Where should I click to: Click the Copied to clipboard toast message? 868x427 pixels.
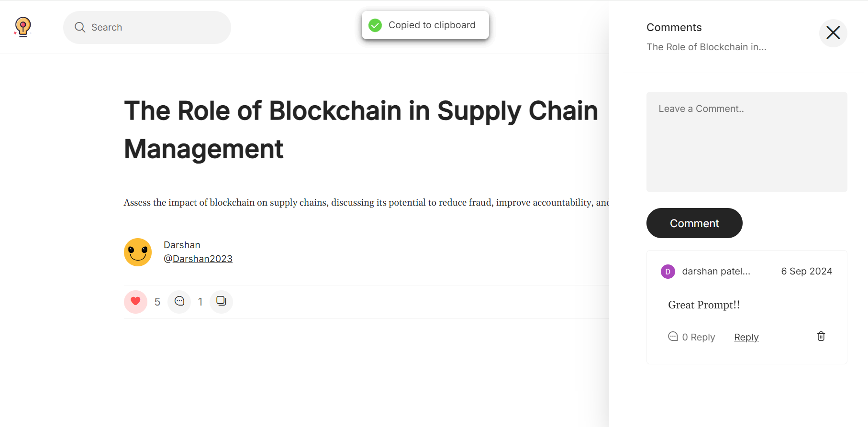pos(432,25)
